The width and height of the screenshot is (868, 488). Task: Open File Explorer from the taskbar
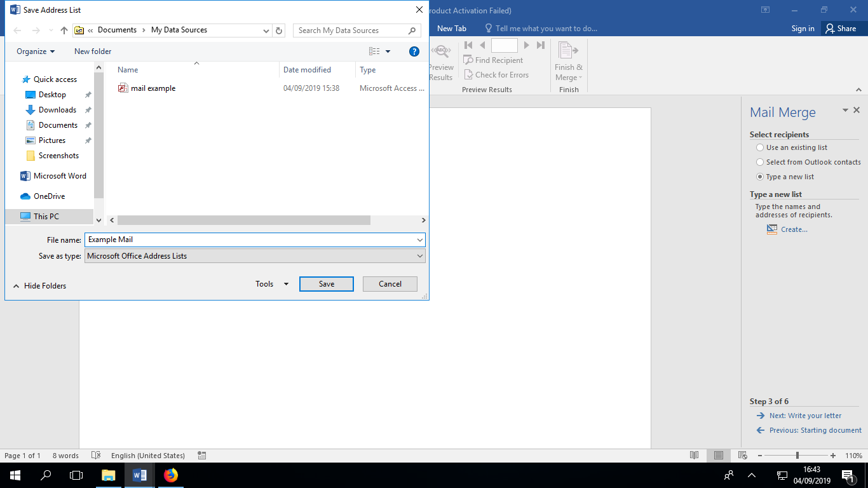coord(109,475)
